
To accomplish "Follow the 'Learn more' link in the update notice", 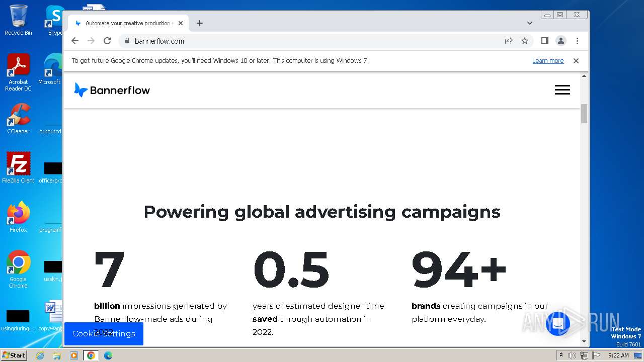I will (548, 61).
